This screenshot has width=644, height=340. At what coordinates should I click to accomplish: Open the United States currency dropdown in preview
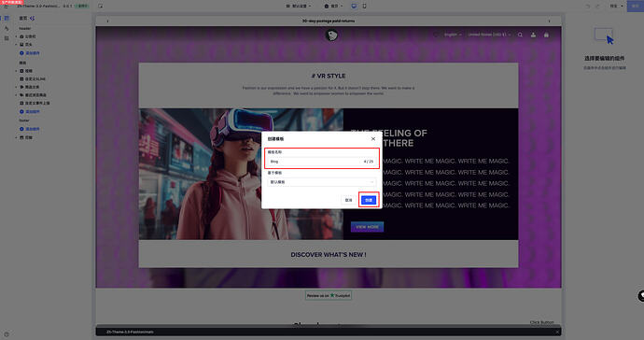point(489,35)
